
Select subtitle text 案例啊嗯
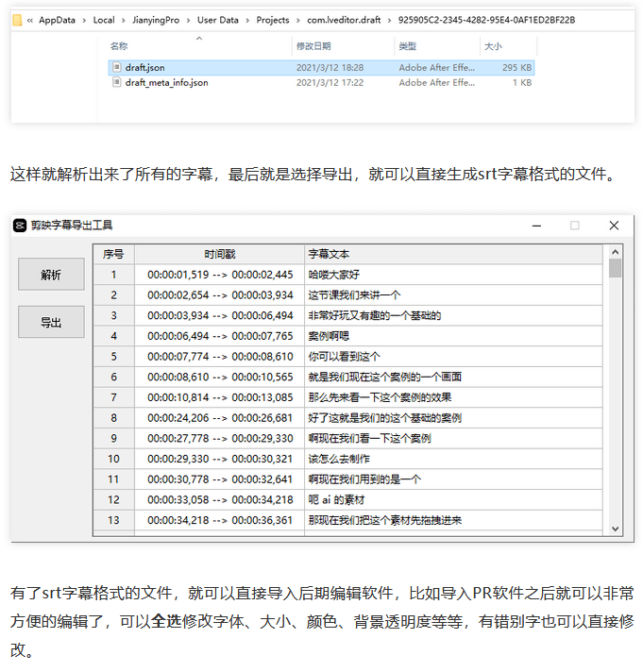click(329, 336)
